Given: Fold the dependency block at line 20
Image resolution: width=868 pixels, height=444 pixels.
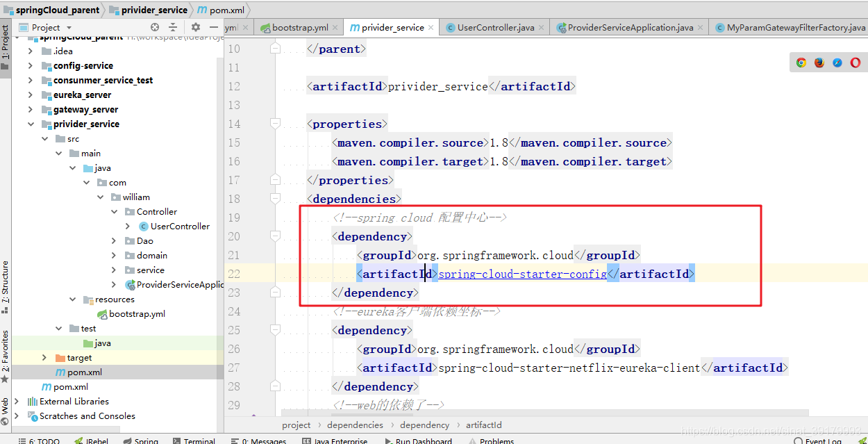Looking at the screenshot, I should (276, 236).
